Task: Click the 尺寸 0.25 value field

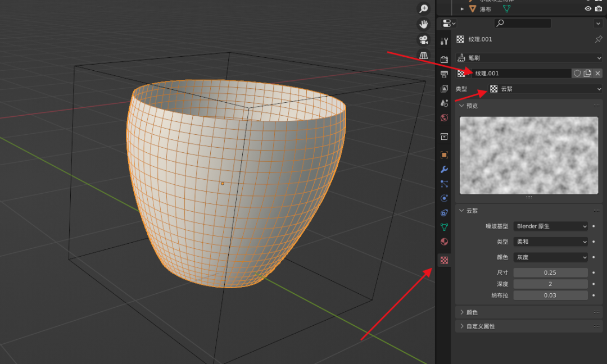Action: tap(550, 272)
